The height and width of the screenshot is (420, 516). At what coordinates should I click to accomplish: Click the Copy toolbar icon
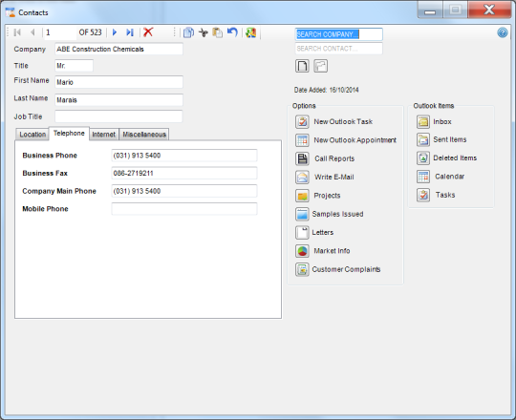coord(188,32)
